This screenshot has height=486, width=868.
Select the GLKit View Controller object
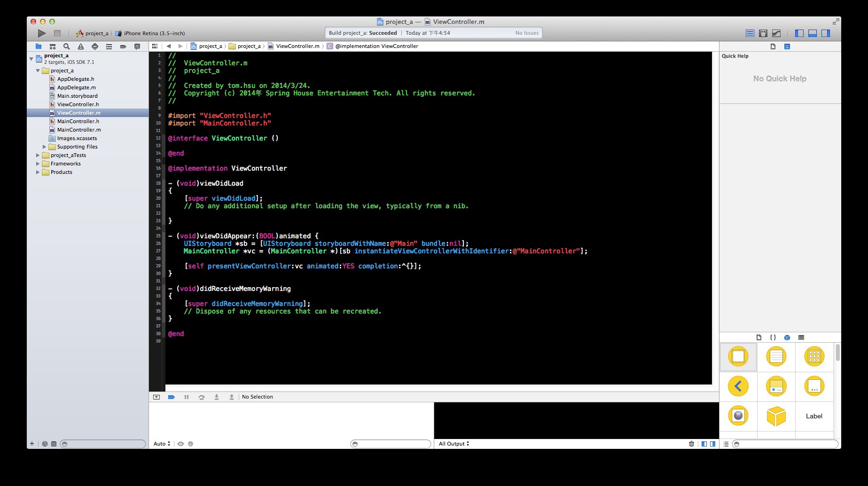click(738, 416)
